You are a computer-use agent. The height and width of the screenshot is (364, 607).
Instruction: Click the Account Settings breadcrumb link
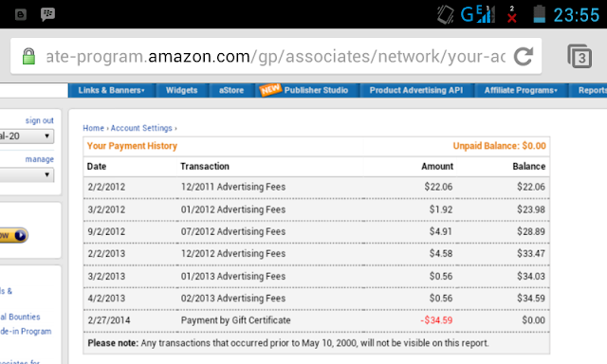pyautogui.click(x=141, y=128)
